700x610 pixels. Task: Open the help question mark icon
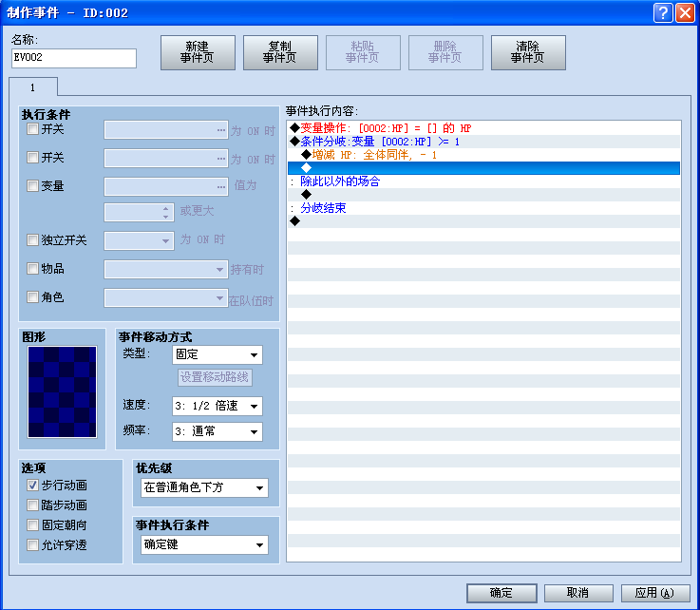pos(663,12)
